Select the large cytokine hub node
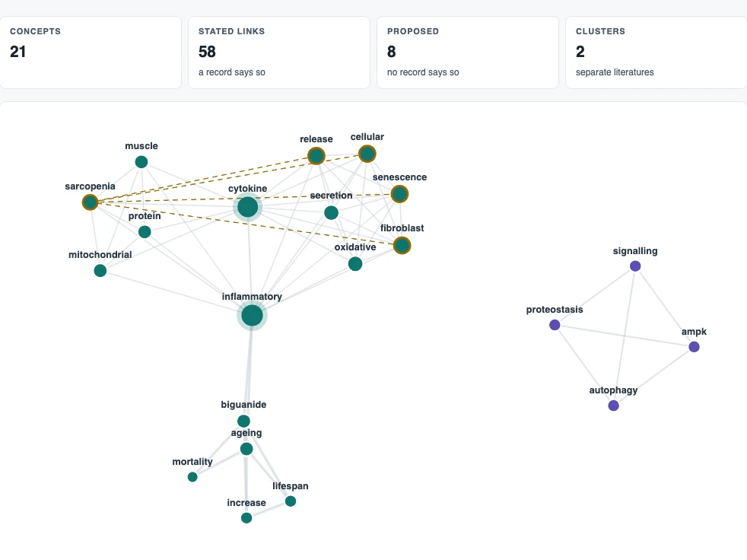Image resolution: width=747 pixels, height=560 pixels. pos(248,207)
